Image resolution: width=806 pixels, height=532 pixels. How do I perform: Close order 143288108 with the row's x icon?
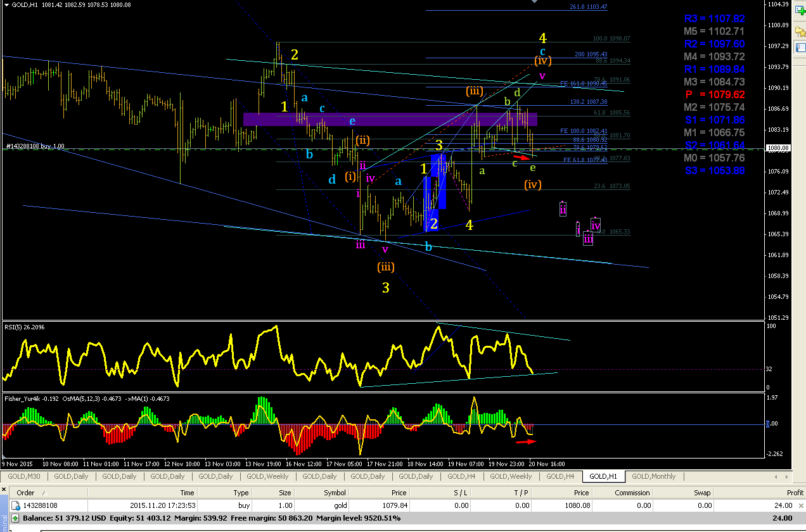click(x=800, y=505)
